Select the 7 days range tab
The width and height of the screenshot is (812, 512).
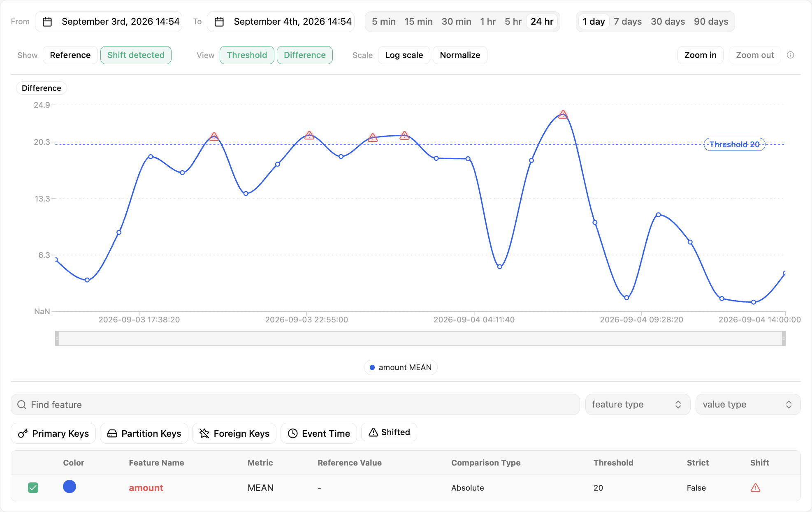pyautogui.click(x=628, y=22)
